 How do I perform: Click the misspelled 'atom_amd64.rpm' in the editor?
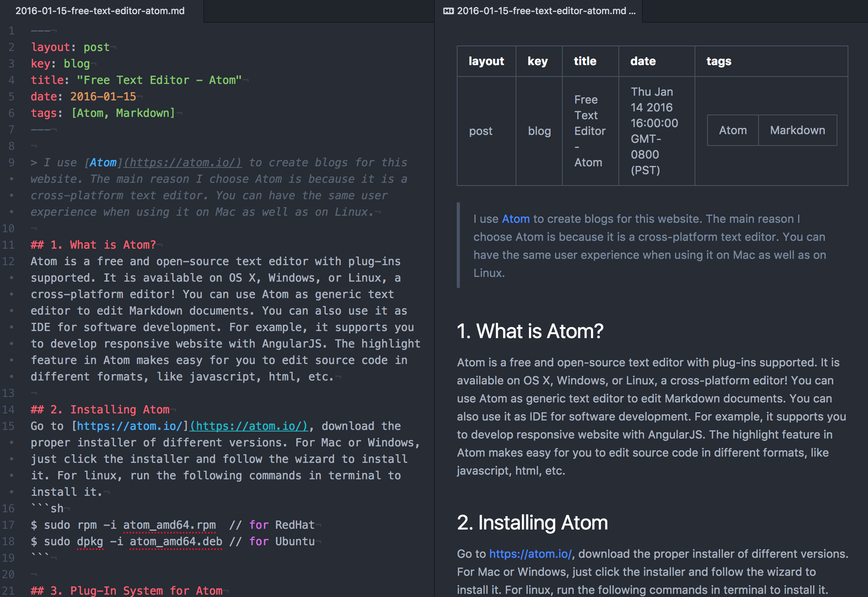170,525
